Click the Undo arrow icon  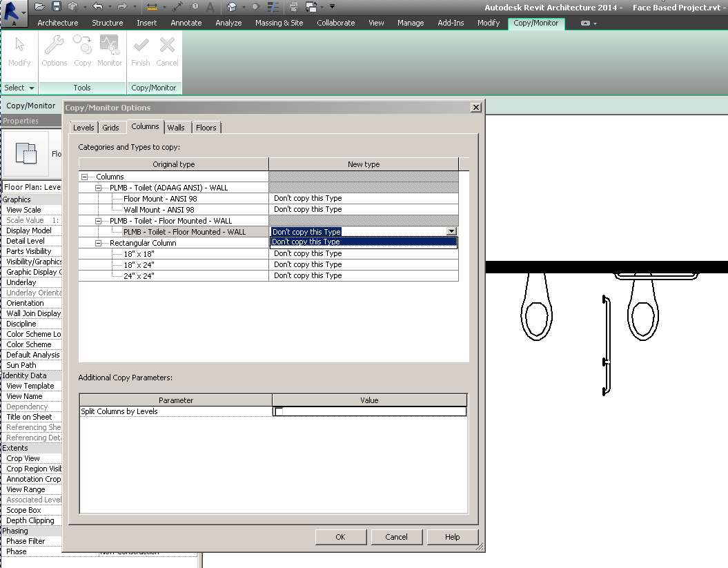[x=97, y=7]
